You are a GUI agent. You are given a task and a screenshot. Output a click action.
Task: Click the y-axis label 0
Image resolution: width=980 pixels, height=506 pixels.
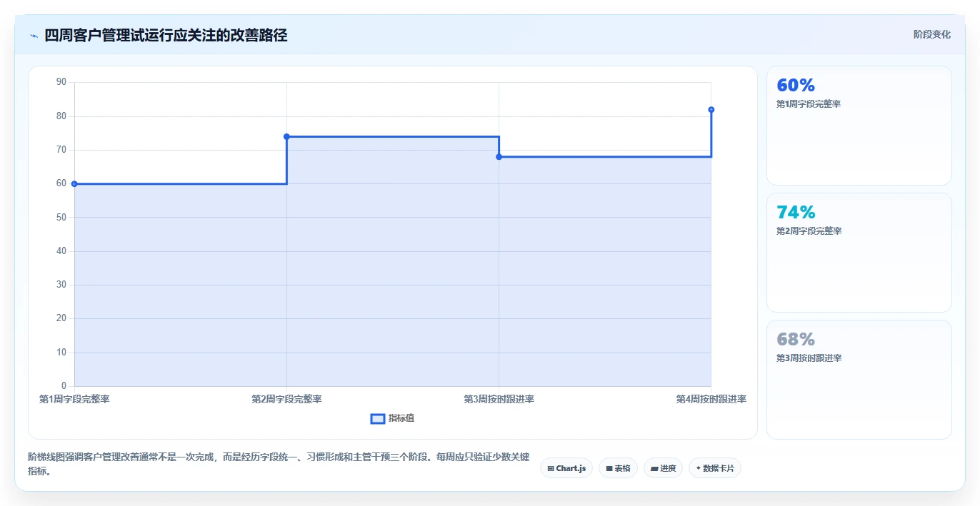coord(64,386)
